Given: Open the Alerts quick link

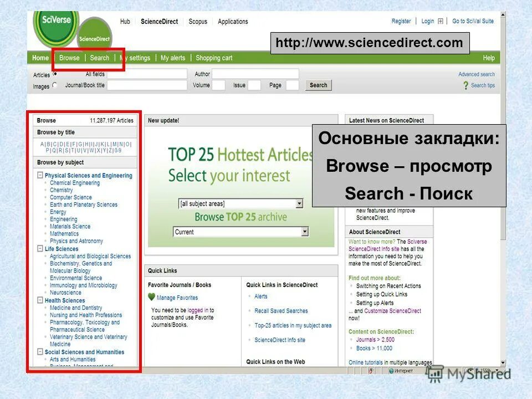Looking at the screenshot, I should [261, 296].
